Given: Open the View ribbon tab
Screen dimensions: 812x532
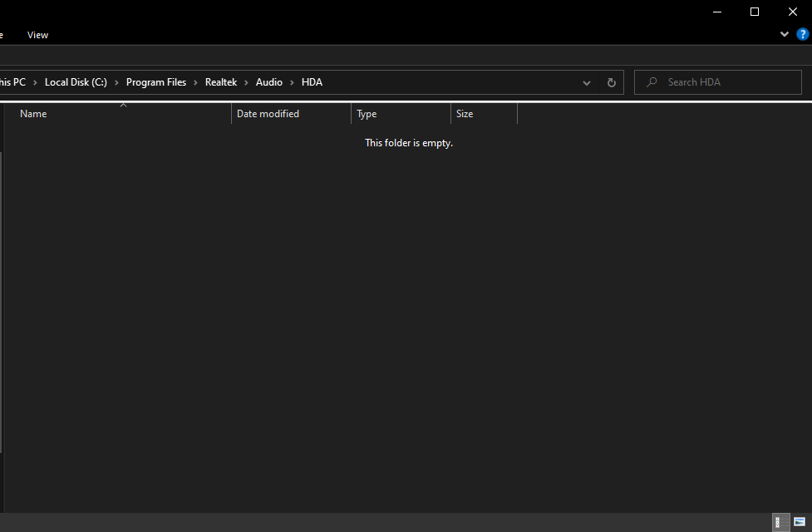Looking at the screenshot, I should (x=37, y=35).
